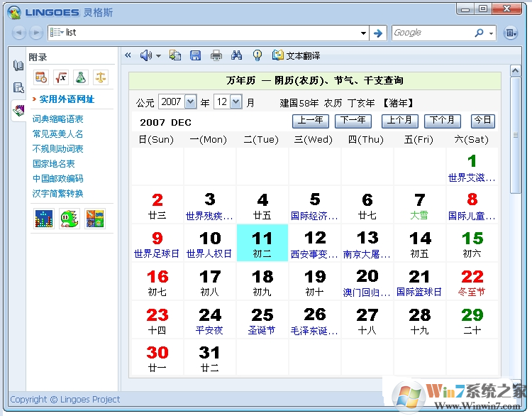Screen dimensions: 532x416
Task: Click the 下个月 next month button
Action: click(x=440, y=121)
